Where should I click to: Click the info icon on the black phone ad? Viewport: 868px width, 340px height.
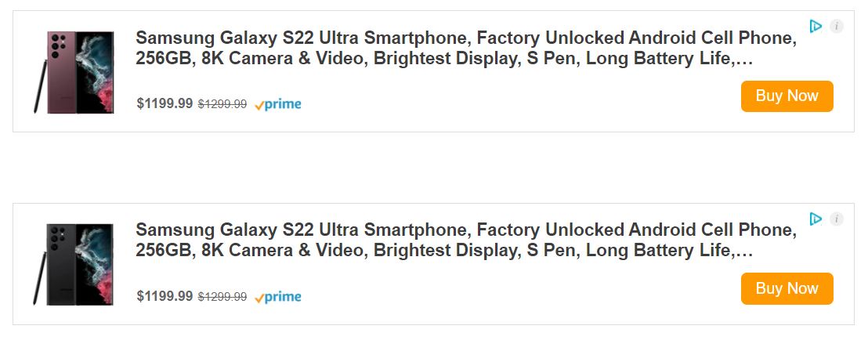coord(837,219)
